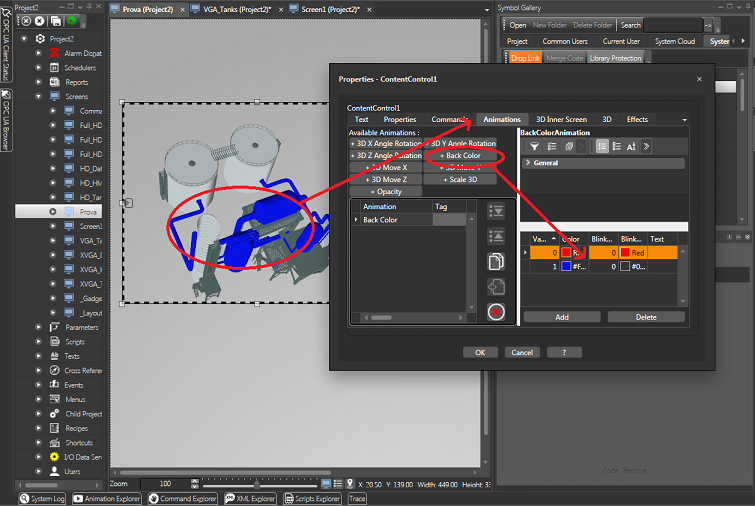The image size is (755, 506).
Task: Open the tab overflow dropdown in Properties dialog
Action: [x=684, y=120]
